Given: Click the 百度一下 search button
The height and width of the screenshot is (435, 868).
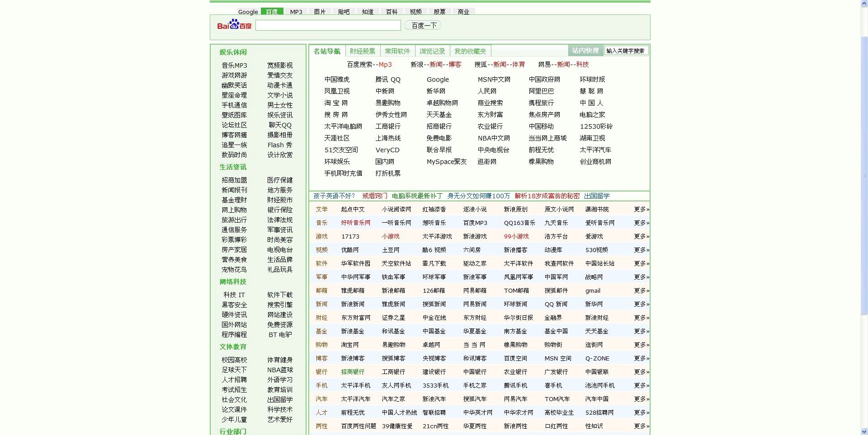Looking at the screenshot, I should (x=423, y=26).
